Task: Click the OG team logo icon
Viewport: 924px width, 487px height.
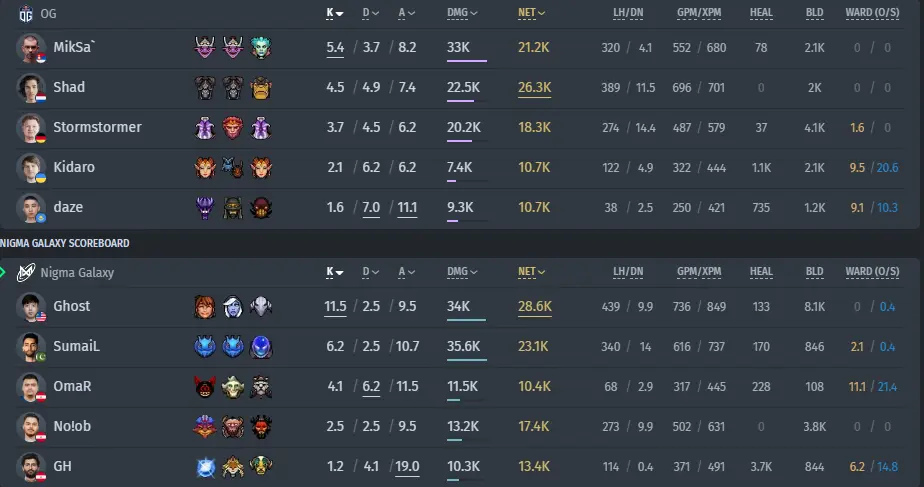Action: [26, 14]
